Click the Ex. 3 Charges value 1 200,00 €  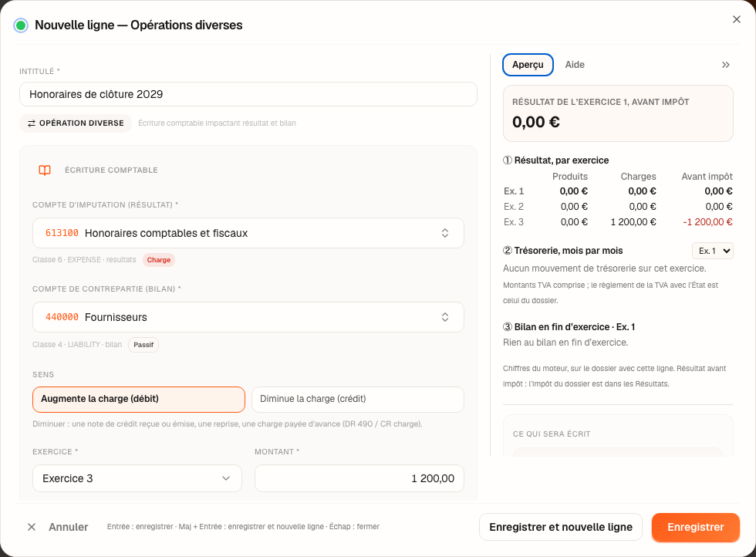[633, 222]
